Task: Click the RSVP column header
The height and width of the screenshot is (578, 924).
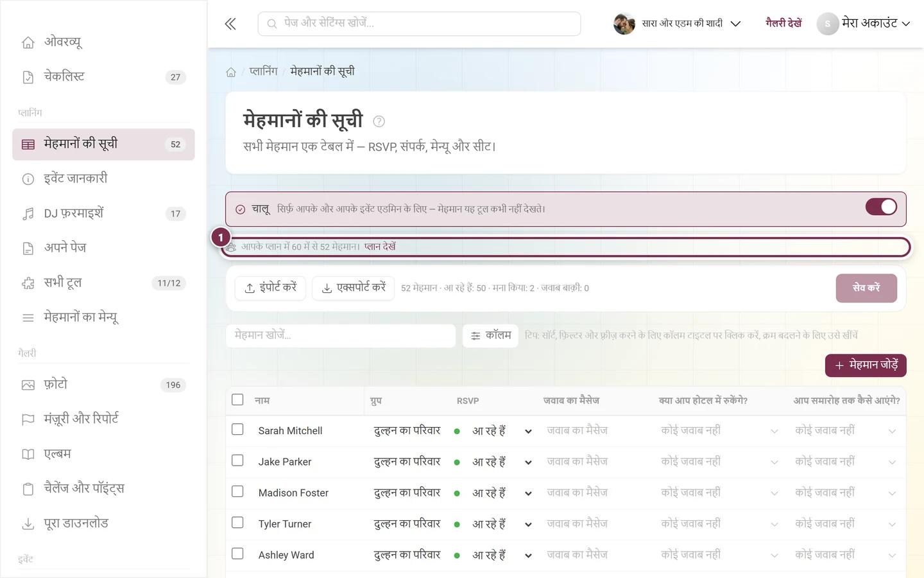Action: [x=468, y=401]
